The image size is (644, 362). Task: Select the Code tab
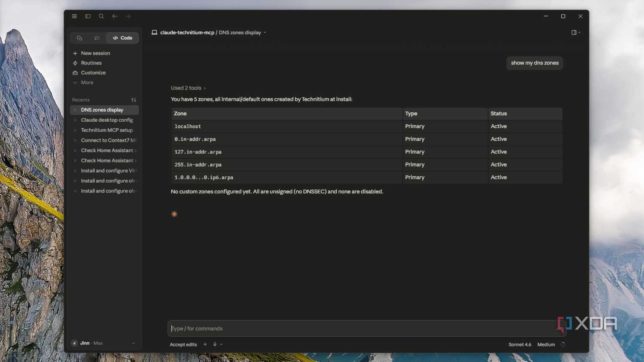coord(122,38)
